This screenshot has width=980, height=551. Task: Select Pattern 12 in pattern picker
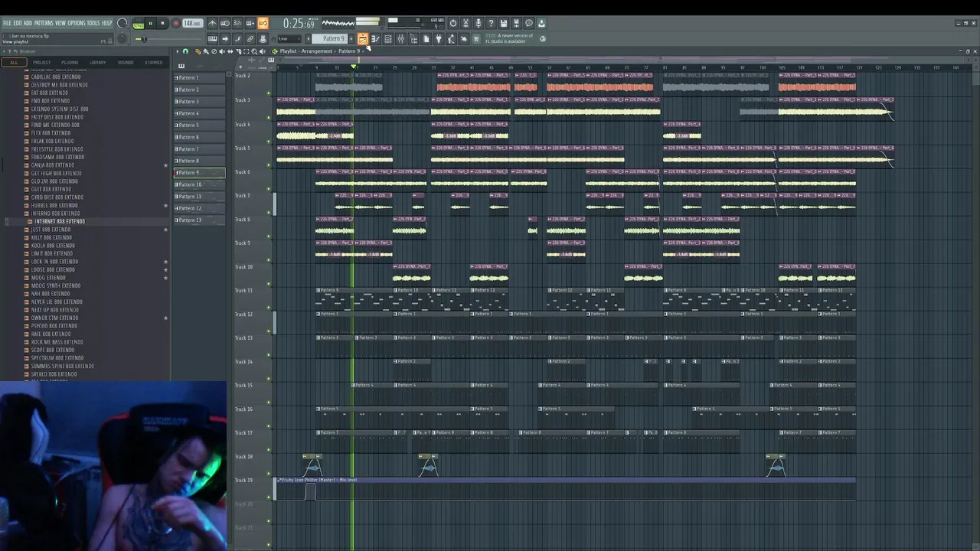[x=198, y=208]
